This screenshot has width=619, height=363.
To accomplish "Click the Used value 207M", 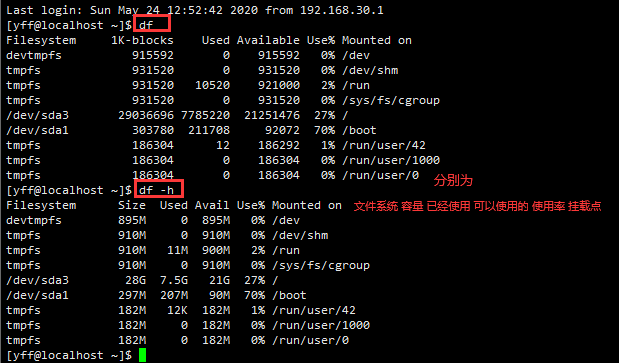I will pyautogui.click(x=174, y=295).
